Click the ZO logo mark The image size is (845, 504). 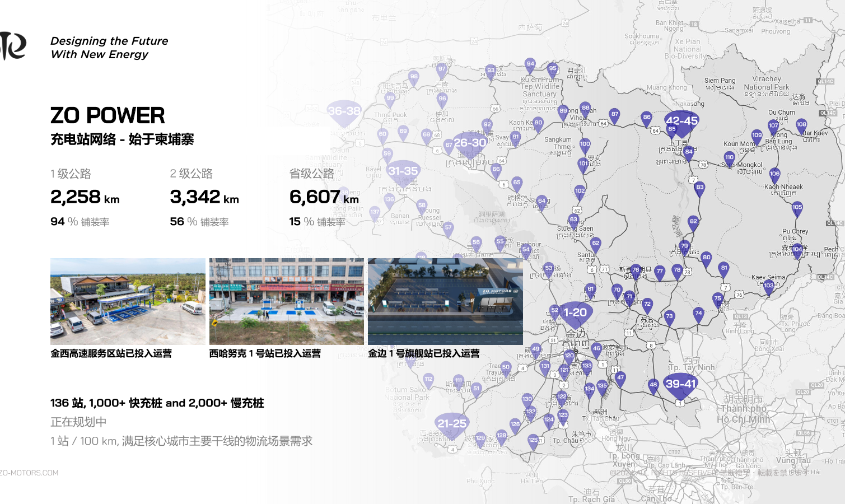click(x=12, y=46)
